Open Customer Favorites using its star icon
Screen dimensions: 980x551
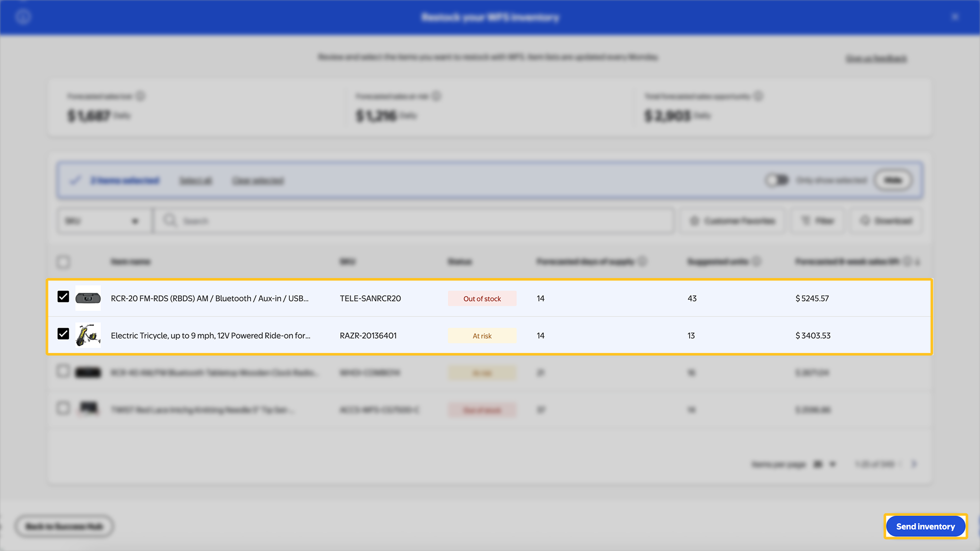click(x=694, y=220)
